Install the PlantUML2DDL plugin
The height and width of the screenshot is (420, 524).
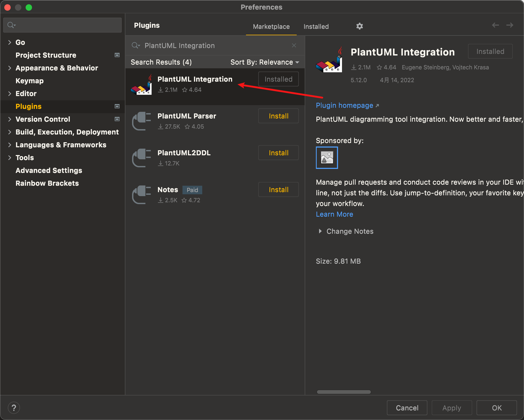click(278, 153)
